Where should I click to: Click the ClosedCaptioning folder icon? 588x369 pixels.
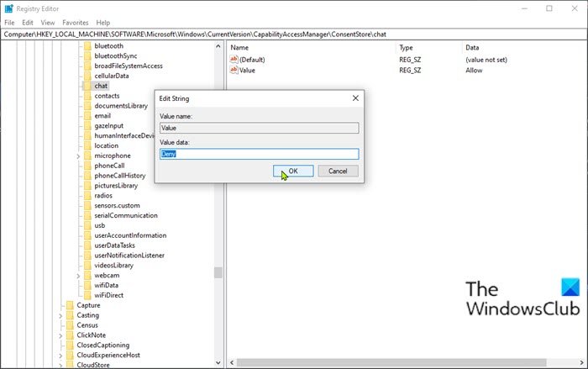pyautogui.click(x=70, y=345)
